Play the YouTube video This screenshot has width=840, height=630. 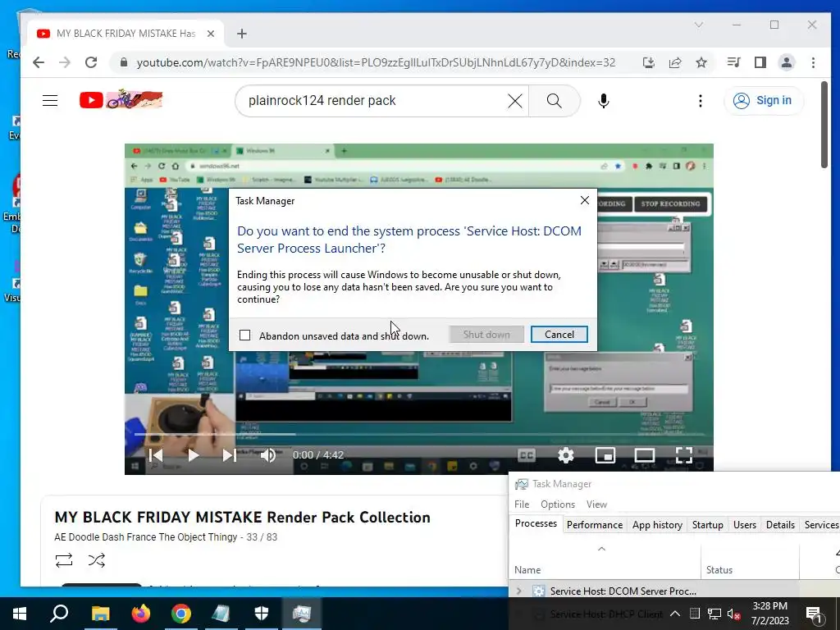point(194,455)
